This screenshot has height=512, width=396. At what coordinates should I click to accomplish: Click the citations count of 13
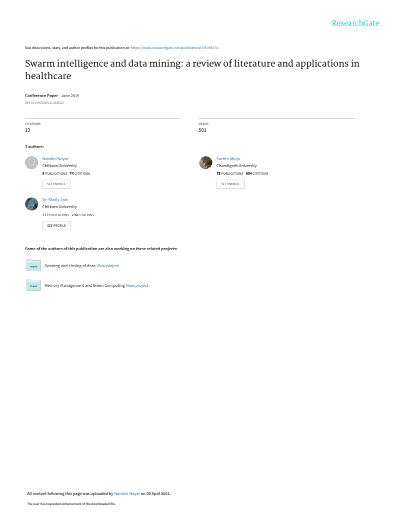28,130
